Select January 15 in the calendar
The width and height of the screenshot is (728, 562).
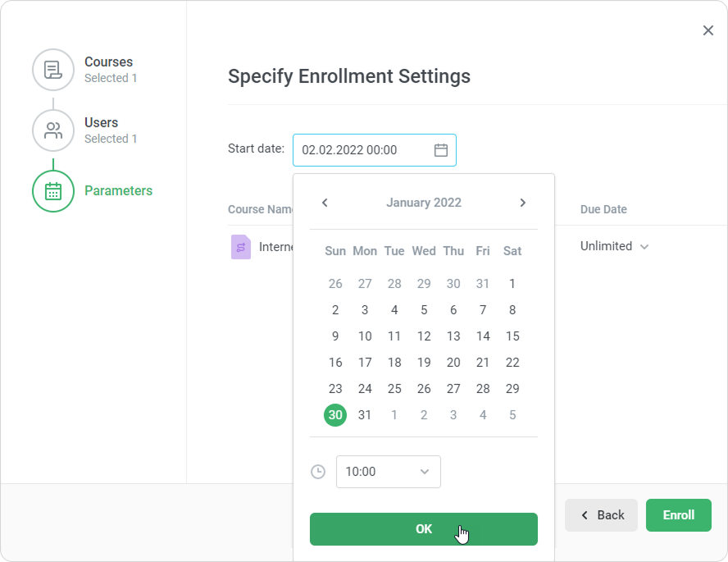512,336
